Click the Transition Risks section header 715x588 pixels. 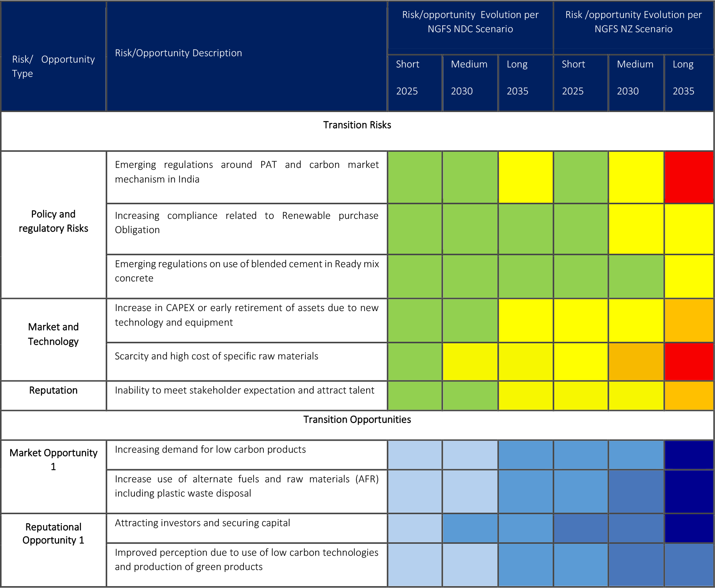(357, 125)
